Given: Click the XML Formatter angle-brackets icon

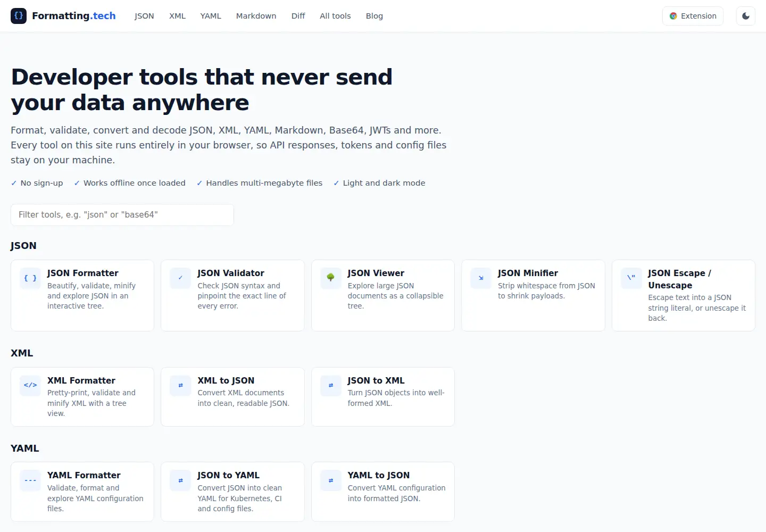Looking at the screenshot, I should [30, 386].
